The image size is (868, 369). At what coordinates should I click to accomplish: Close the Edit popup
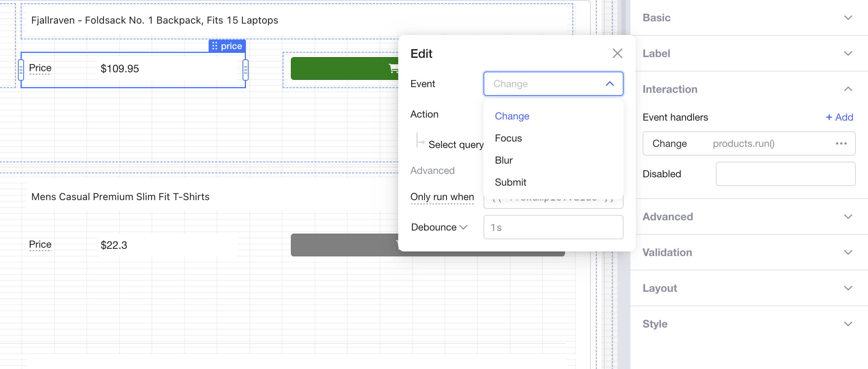(617, 53)
